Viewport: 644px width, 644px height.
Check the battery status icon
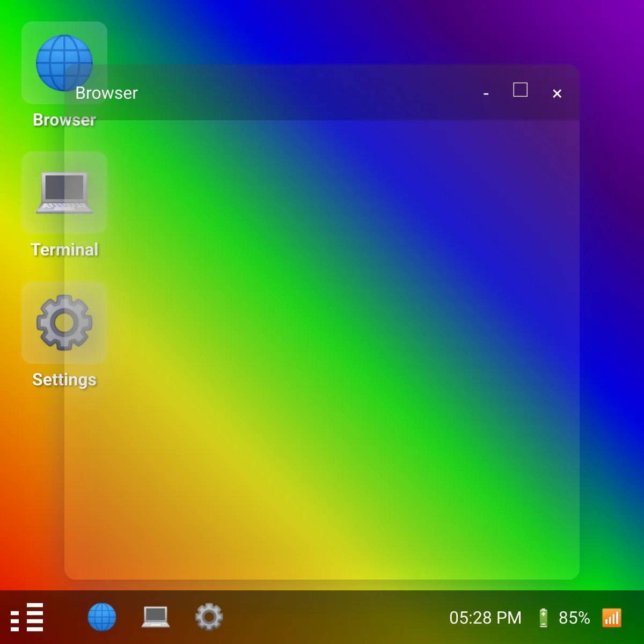(543, 618)
